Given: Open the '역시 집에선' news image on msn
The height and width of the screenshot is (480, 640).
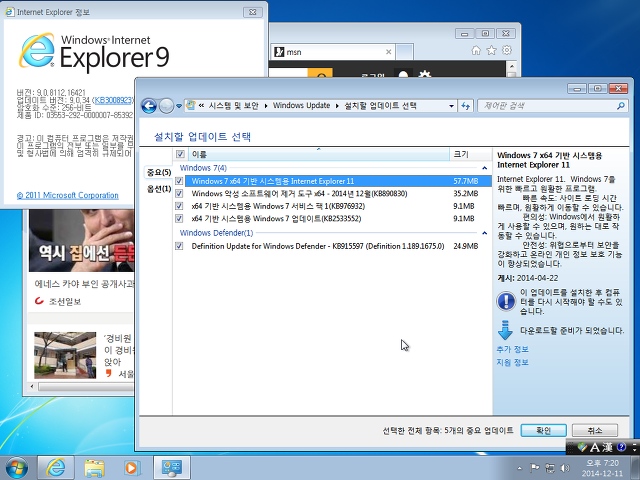Looking at the screenshot, I should (x=82, y=240).
